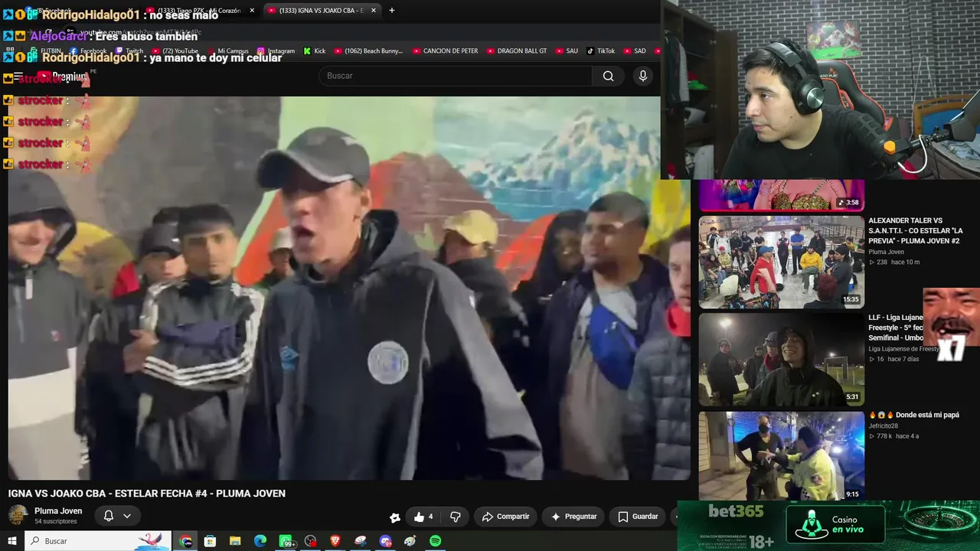The height and width of the screenshot is (551, 980).
Task: Open the CANCION DE PETER bookmark
Action: (445, 51)
